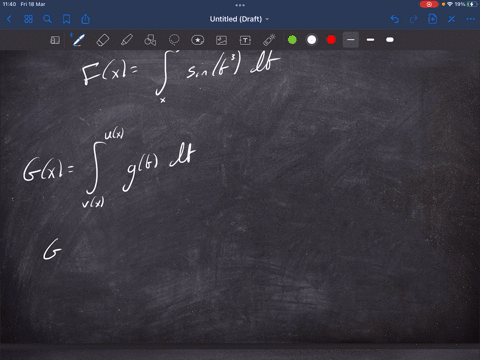Image resolution: width=480 pixels, height=360 pixels.
Task: Tap the red screen recording indicator
Action: pyautogui.click(x=429, y=4)
